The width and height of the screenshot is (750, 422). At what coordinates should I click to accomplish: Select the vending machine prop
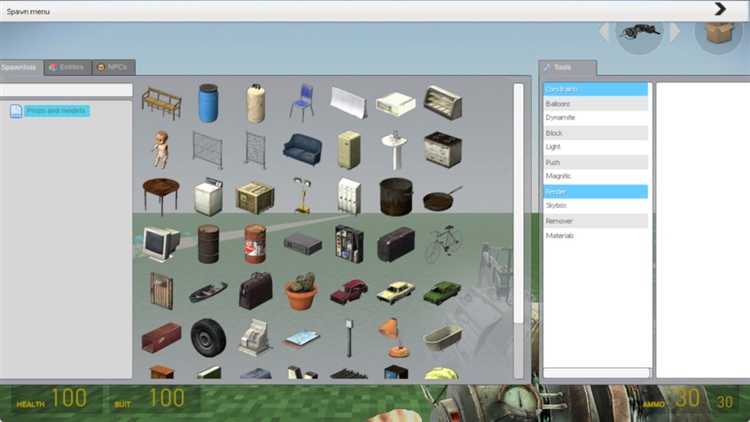(x=349, y=244)
